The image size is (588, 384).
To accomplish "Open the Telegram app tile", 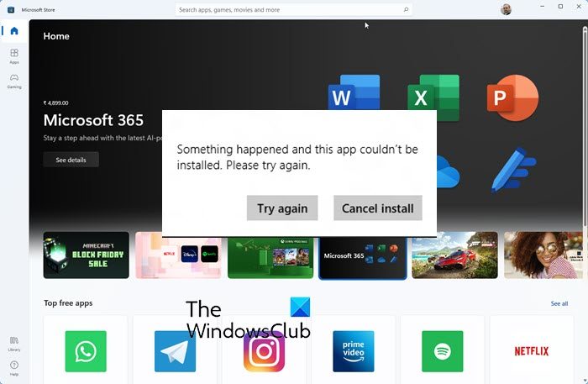I will pyautogui.click(x=175, y=350).
